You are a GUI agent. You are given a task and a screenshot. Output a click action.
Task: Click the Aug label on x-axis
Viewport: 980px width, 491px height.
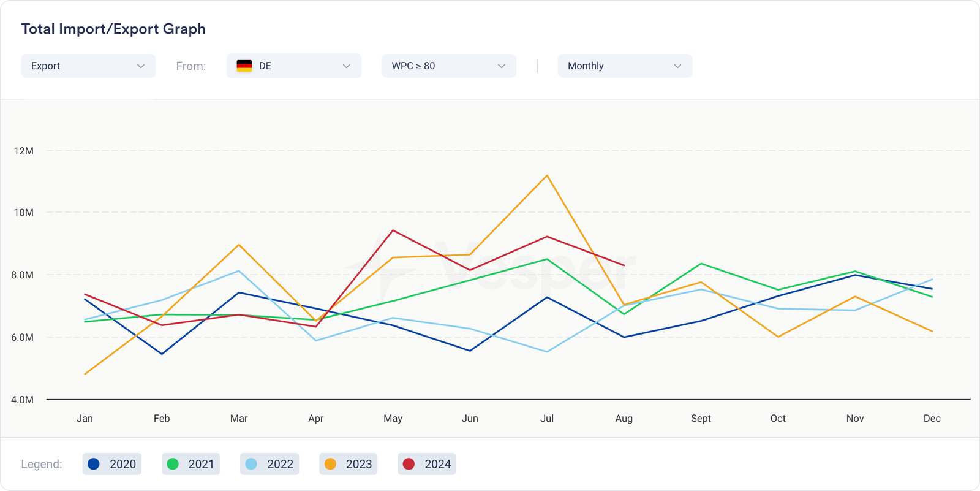point(624,419)
